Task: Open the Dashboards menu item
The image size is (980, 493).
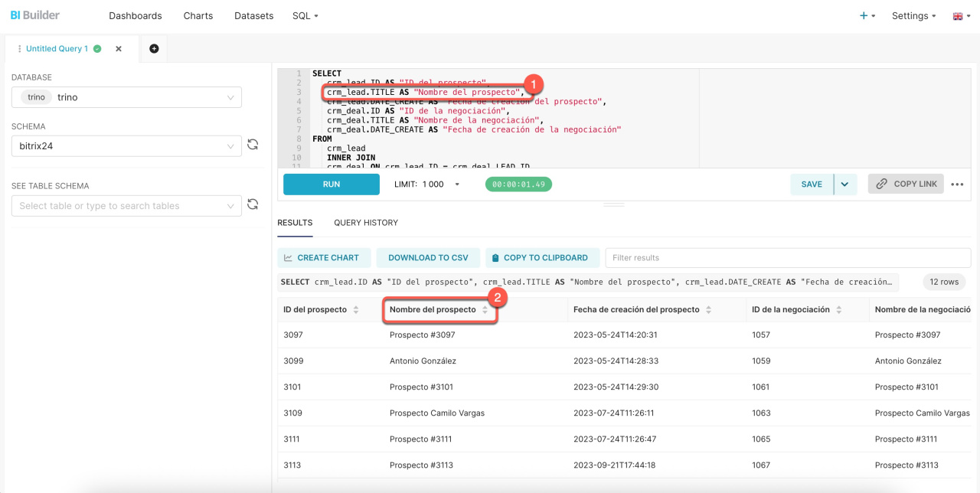Action: [136, 16]
